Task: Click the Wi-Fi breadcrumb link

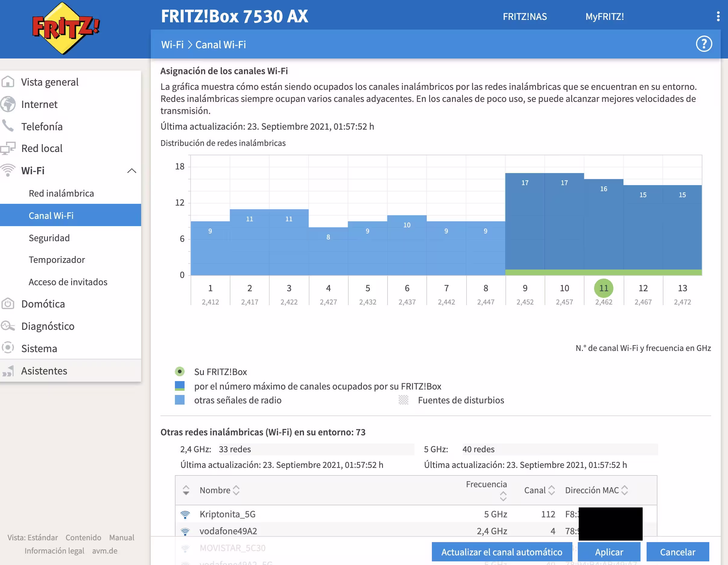Action: click(x=172, y=45)
